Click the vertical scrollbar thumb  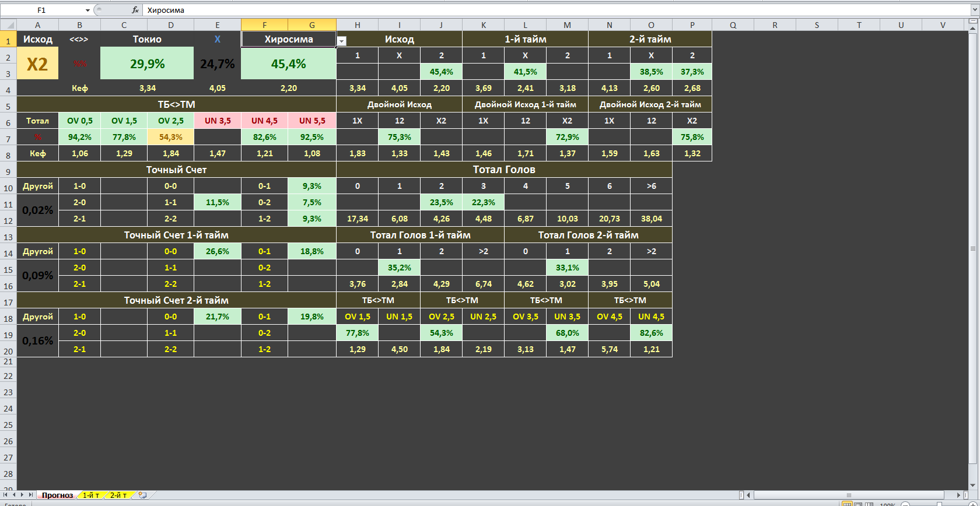pos(972,249)
